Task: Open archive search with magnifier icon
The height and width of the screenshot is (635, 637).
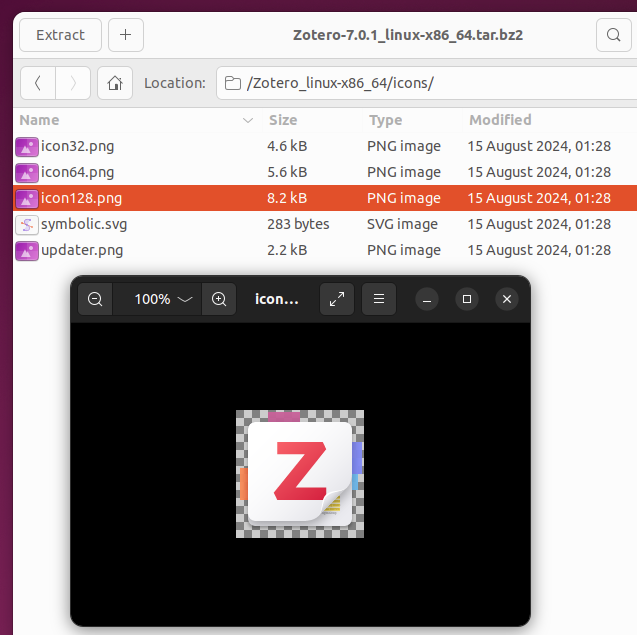Action: tap(613, 35)
